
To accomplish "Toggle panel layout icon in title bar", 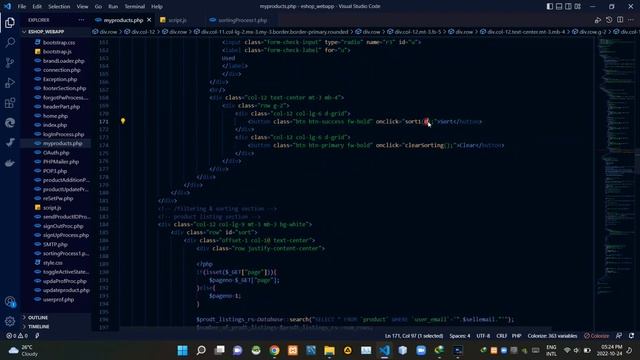I will [x=559, y=6].
